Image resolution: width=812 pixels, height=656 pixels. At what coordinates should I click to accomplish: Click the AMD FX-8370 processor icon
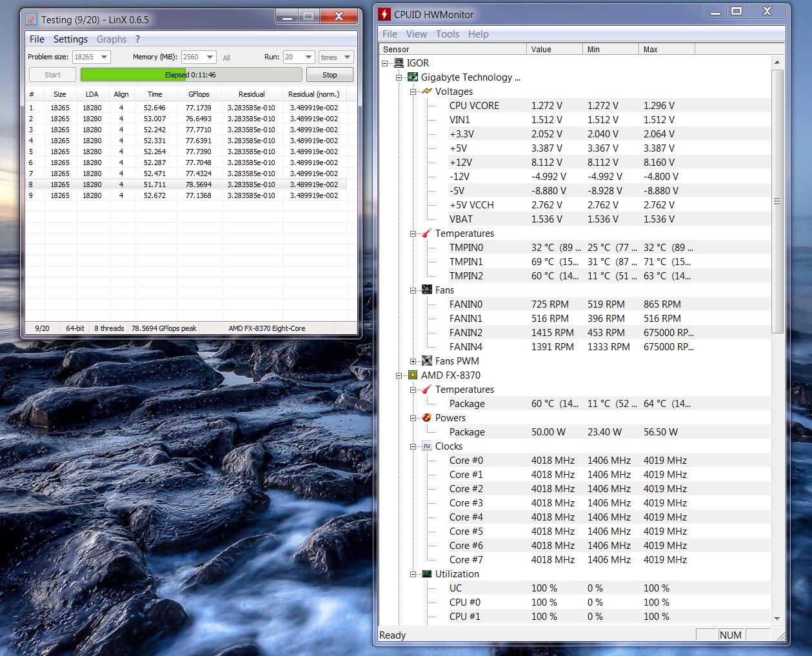coord(413,375)
